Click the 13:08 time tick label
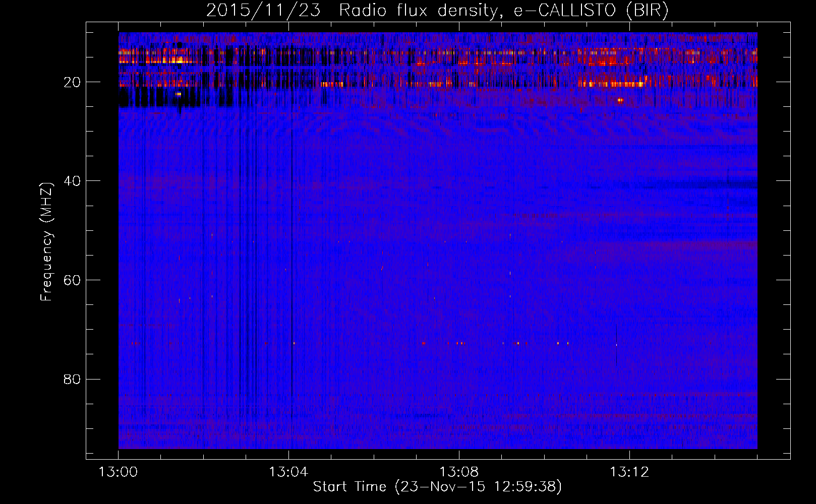The width and height of the screenshot is (816, 504). coord(459,472)
